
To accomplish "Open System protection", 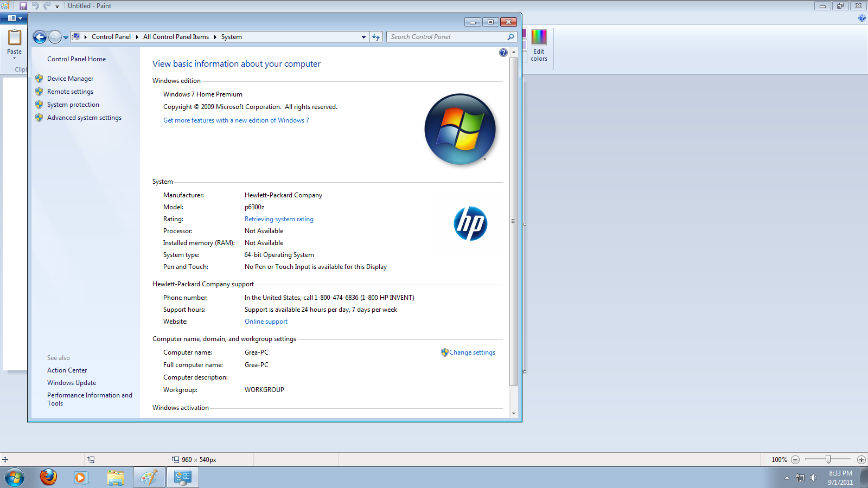I will click(73, 105).
